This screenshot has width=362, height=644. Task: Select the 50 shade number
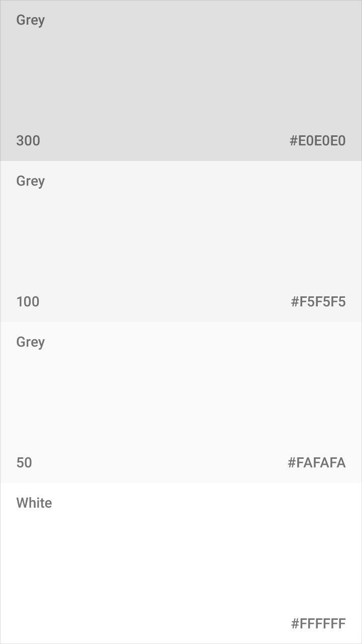click(24, 463)
